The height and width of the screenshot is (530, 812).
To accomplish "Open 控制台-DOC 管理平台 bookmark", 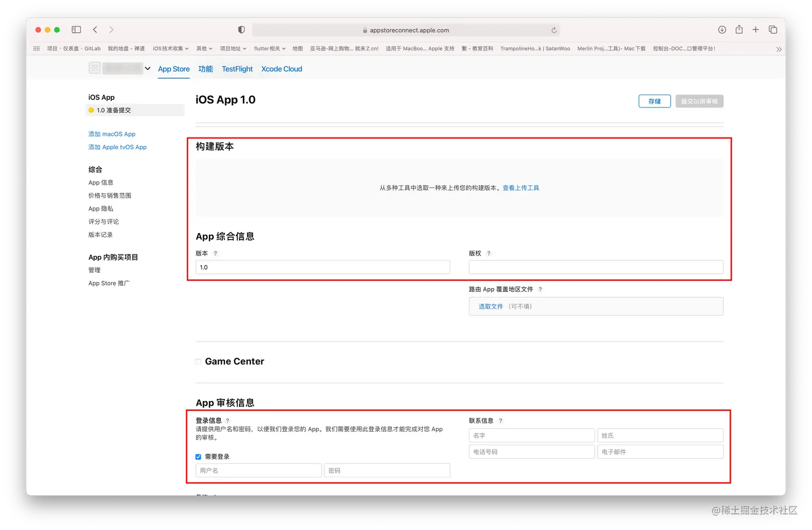I will coord(684,48).
